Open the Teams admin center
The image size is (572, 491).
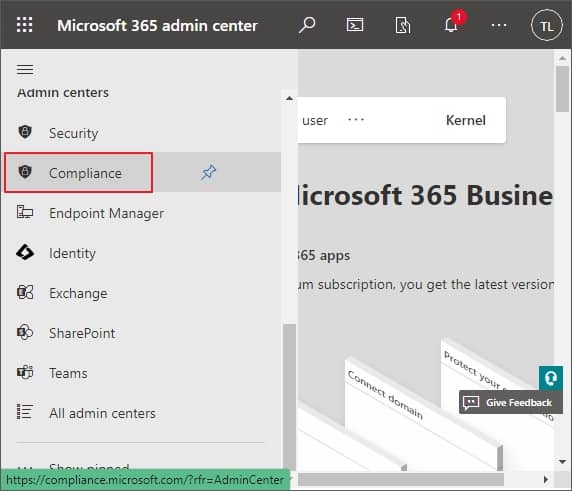(141, 373)
